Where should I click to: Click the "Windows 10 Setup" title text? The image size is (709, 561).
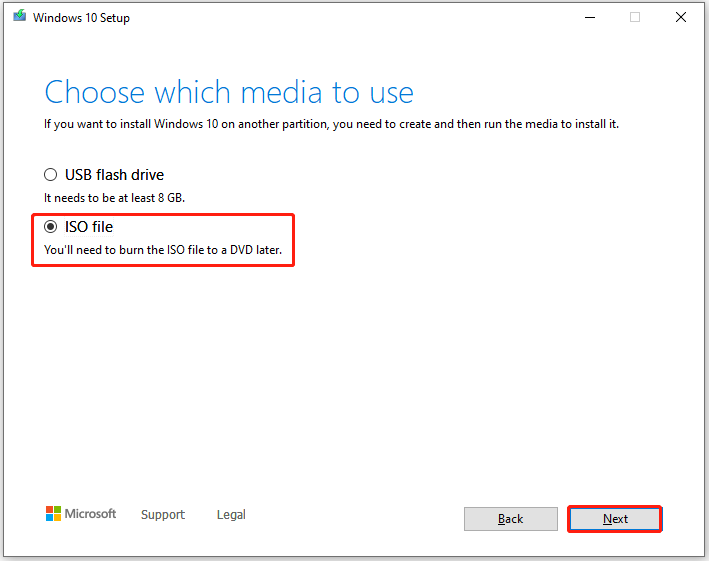pos(81,17)
